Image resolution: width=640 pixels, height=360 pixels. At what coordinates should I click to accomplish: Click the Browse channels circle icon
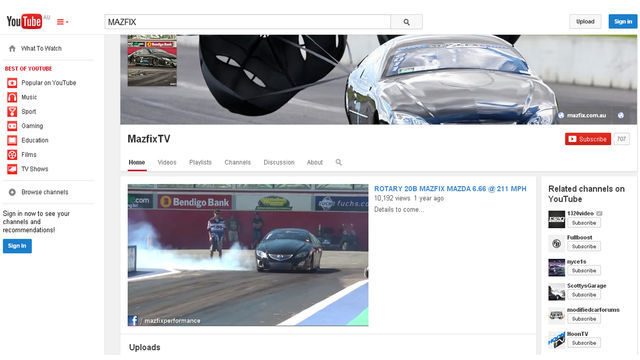pos(12,192)
